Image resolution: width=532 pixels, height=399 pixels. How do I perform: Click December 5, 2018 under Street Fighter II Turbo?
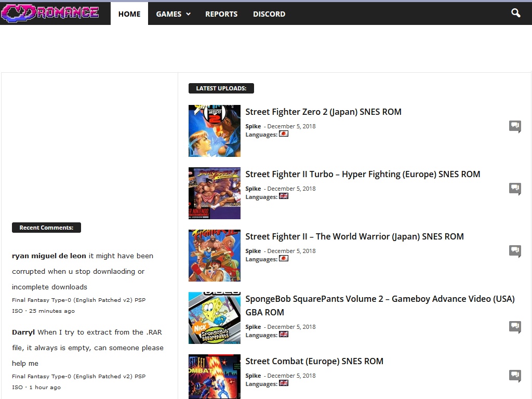click(x=291, y=189)
